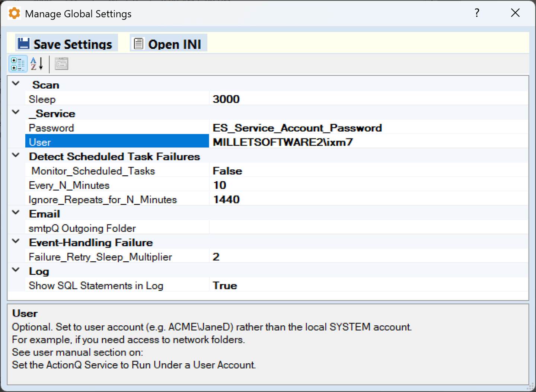Collapse the Log category
Viewport: 536px width, 392px height.
click(16, 270)
